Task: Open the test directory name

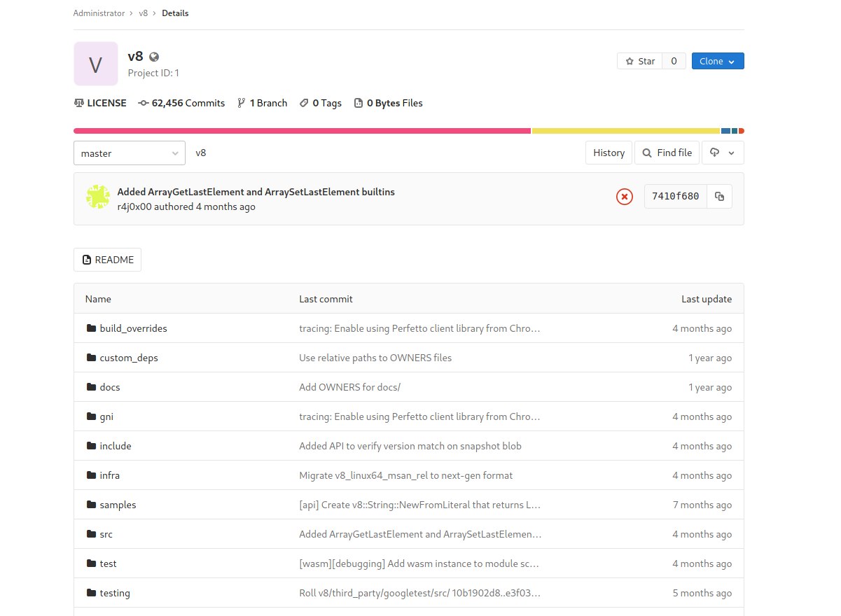Action: 108,563
